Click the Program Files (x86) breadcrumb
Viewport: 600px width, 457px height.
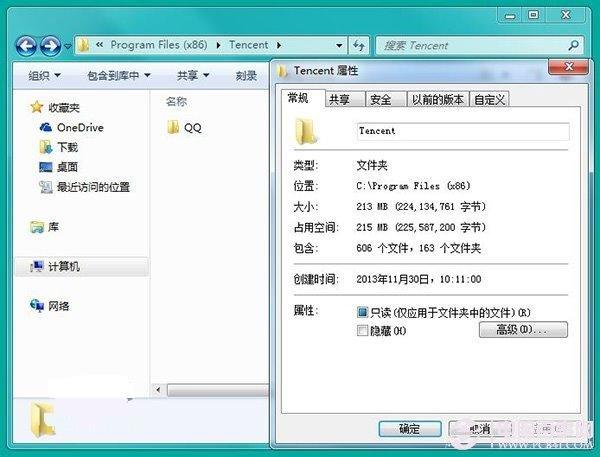tap(159, 45)
